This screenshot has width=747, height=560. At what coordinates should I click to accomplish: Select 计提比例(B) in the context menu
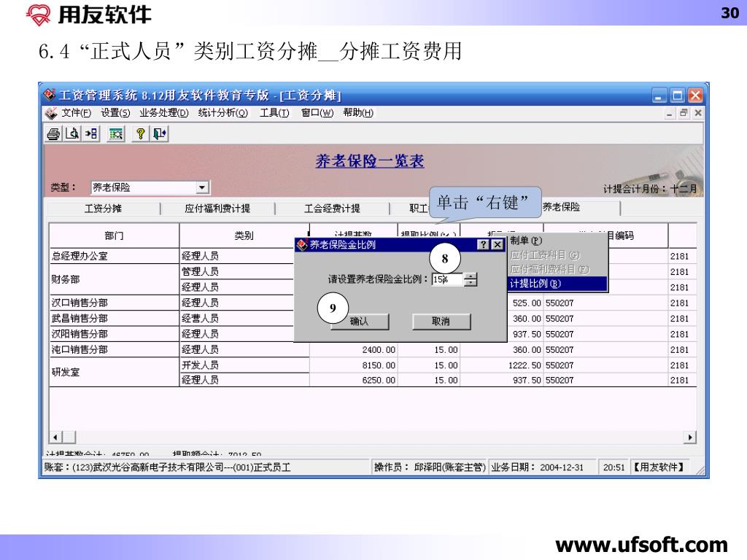pyautogui.click(x=558, y=284)
